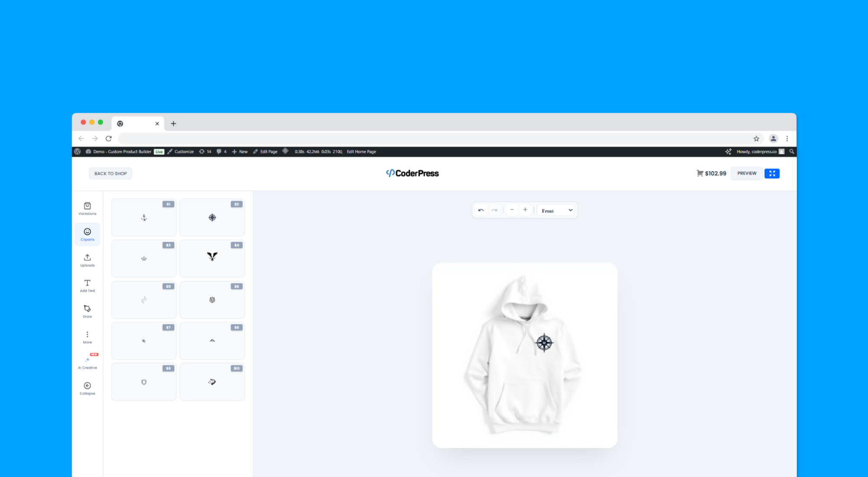Open the Variations panel
The height and width of the screenshot is (477, 868).
[87, 209]
